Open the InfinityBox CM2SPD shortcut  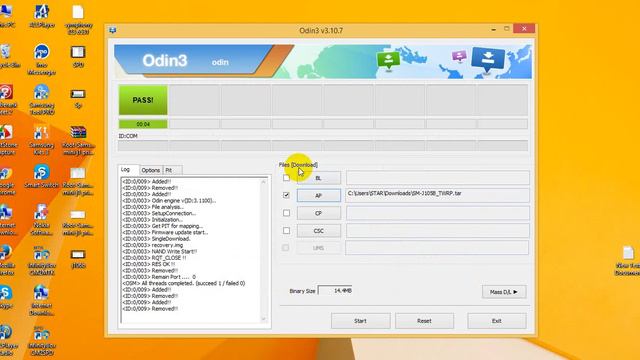[42, 341]
